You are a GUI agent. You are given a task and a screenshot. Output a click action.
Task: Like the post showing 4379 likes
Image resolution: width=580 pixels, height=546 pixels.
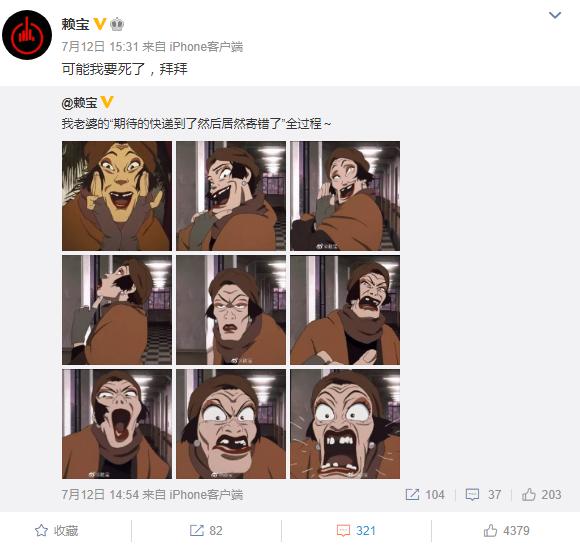[506, 530]
